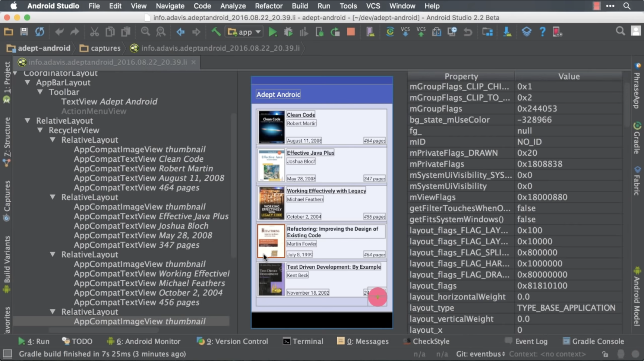Image resolution: width=644 pixels, height=361 pixels.
Task: Click the Replace magnifier icon
Action: point(161,32)
